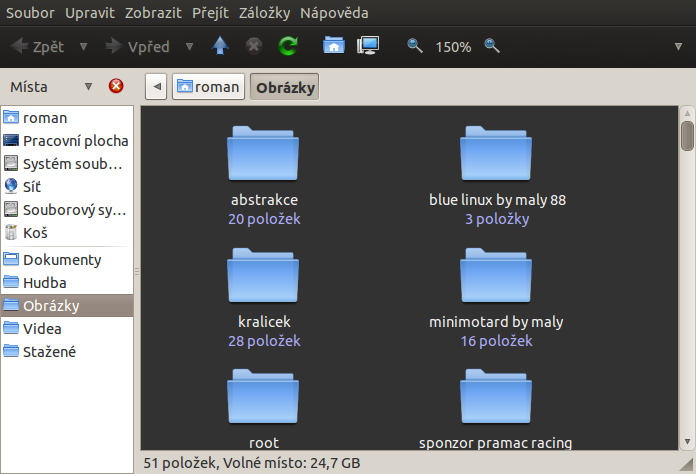Select Videa in the sidebar
Image resolution: width=696 pixels, height=474 pixels.
pos(67,329)
